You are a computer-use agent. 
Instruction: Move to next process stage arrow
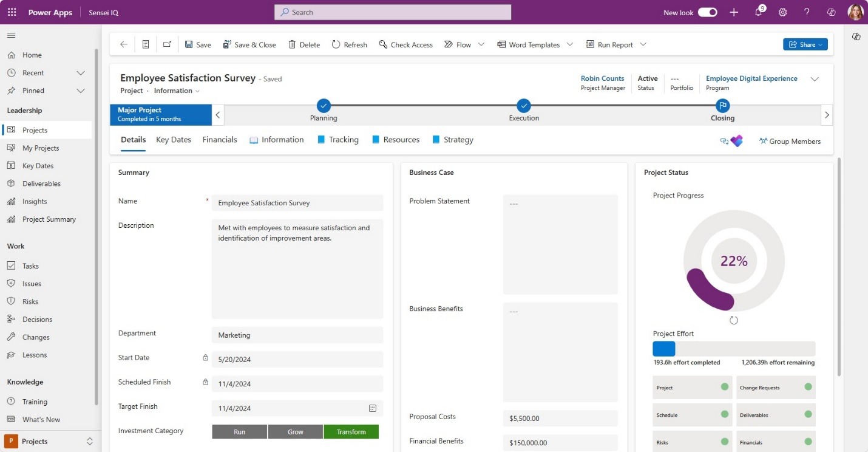click(x=827, y=115)
